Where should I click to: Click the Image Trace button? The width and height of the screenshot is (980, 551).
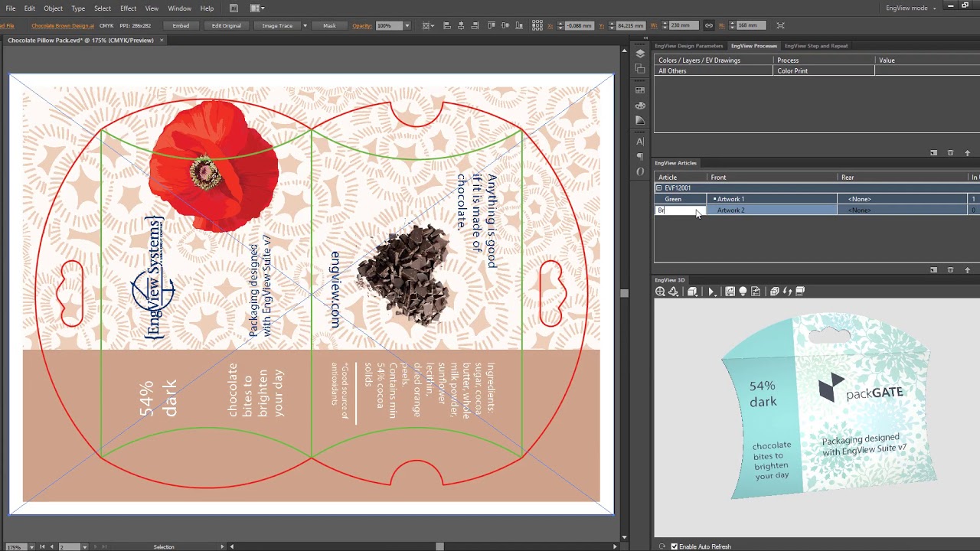point(277,26)
